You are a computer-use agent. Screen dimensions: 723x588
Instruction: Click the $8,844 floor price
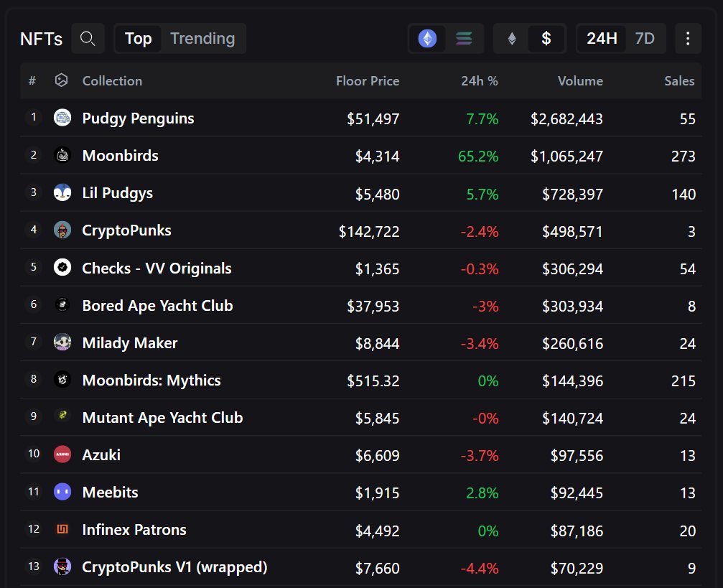tap(377, 344)
